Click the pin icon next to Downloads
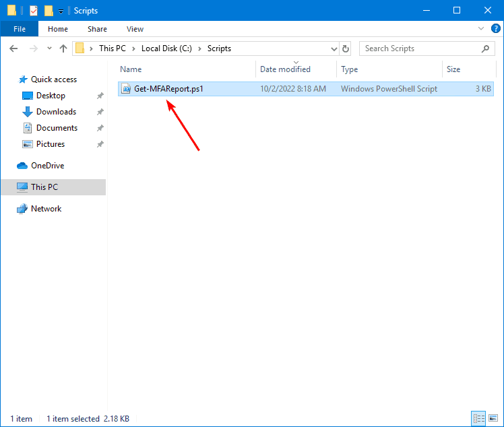 (x=100, y=112)
